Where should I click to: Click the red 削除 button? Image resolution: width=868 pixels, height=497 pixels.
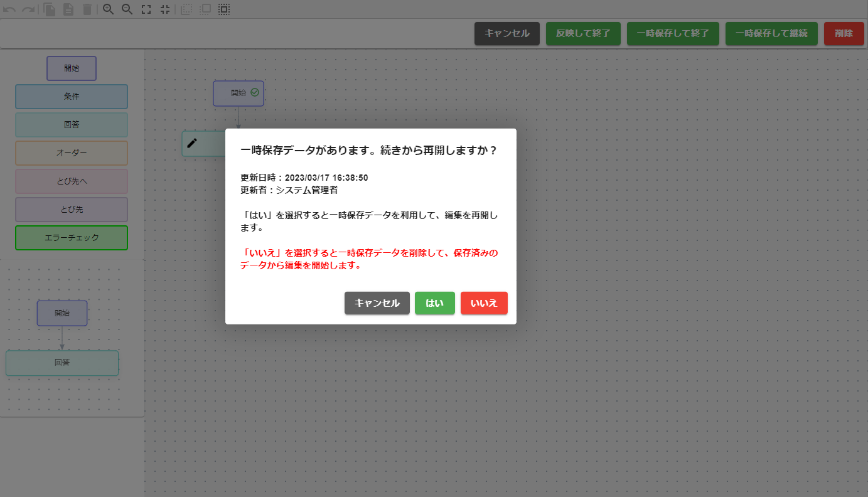click(x=844, y=34)
